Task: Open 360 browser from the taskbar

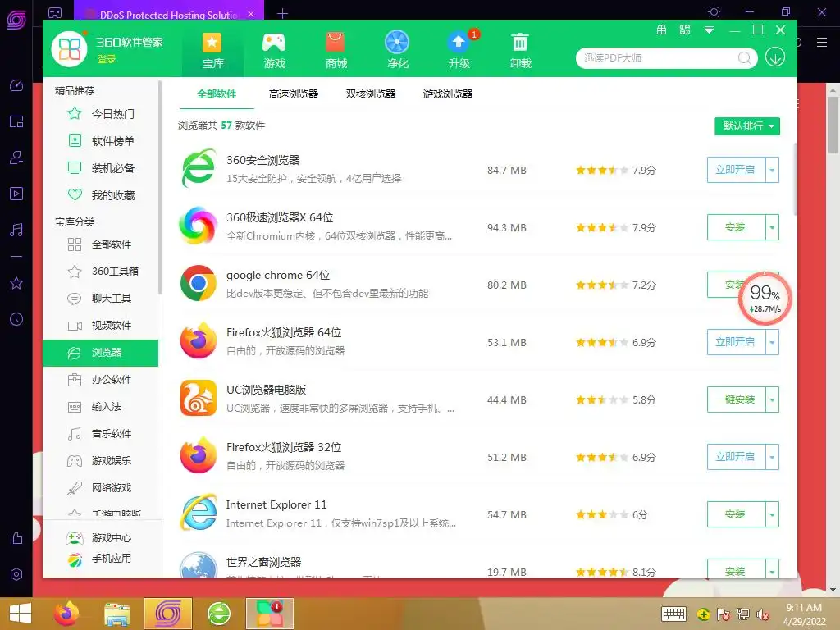Action: (219, 614)
